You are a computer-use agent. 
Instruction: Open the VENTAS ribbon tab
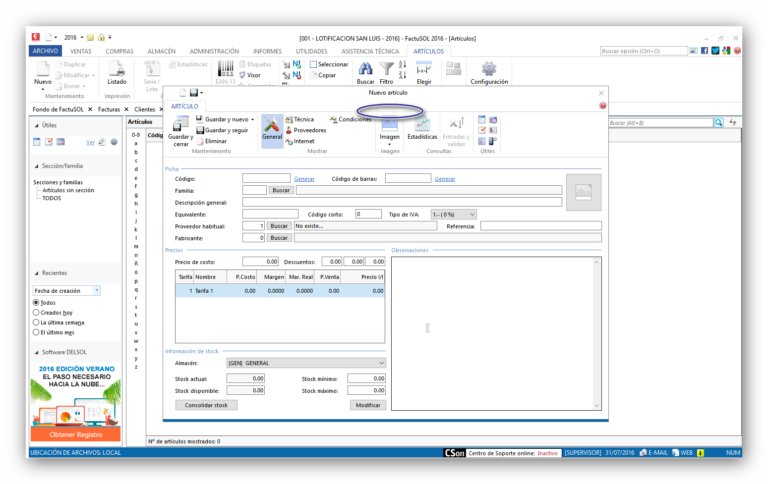[x=80, y=51]
